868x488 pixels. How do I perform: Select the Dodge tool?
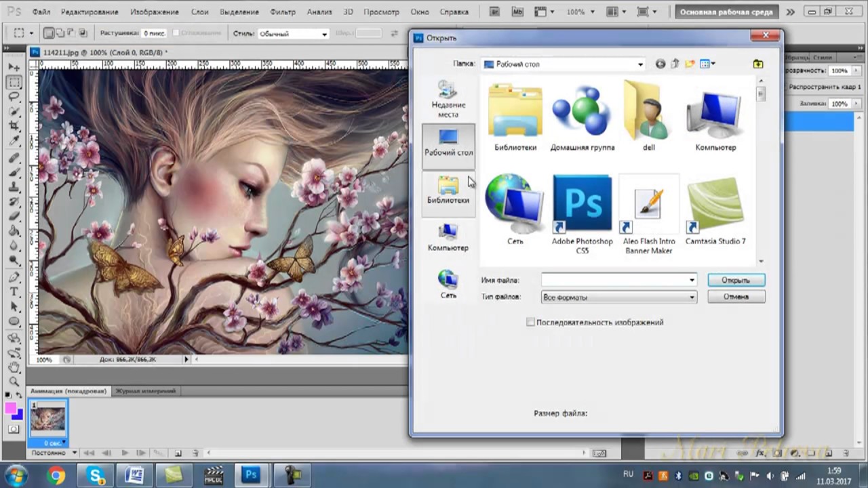(x=14, y=261)
